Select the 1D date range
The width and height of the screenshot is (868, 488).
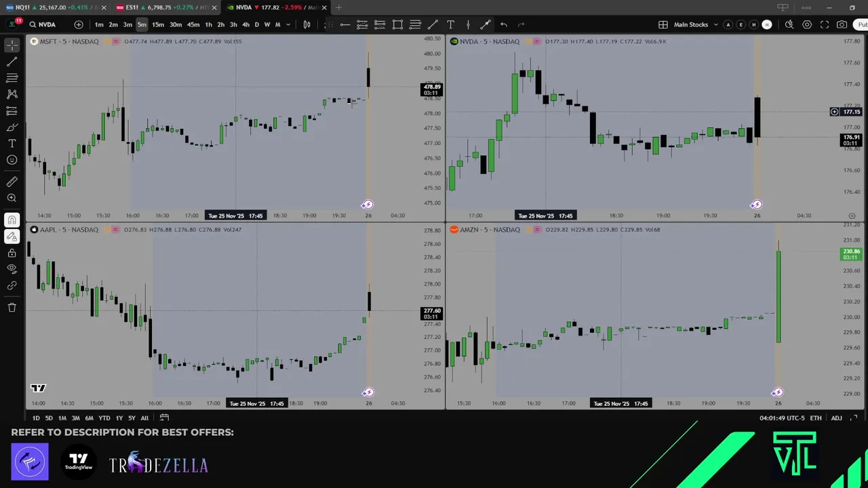[x=36, y=418]
